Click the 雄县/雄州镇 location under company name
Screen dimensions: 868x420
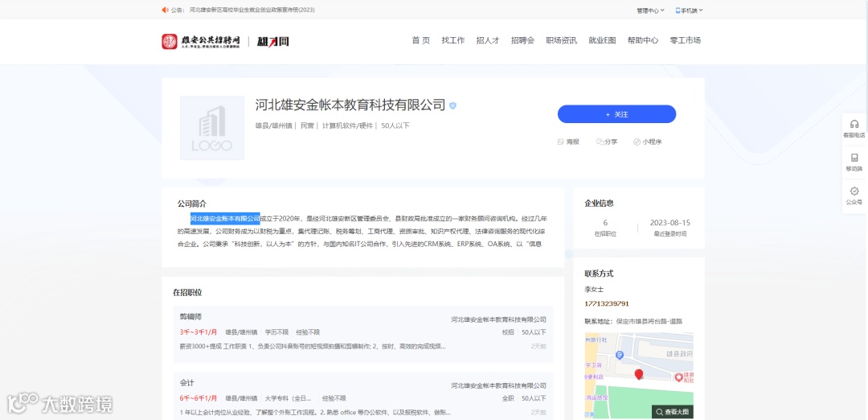coord(275,126)
